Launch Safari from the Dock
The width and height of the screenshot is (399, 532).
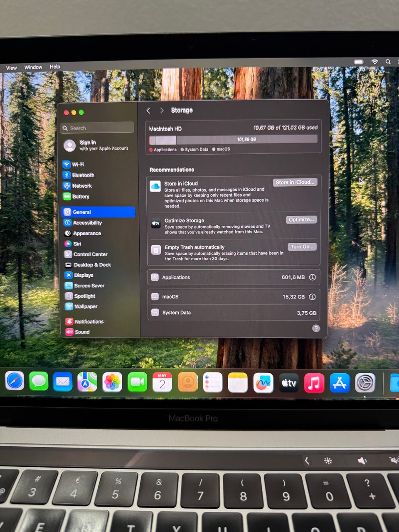15,381
